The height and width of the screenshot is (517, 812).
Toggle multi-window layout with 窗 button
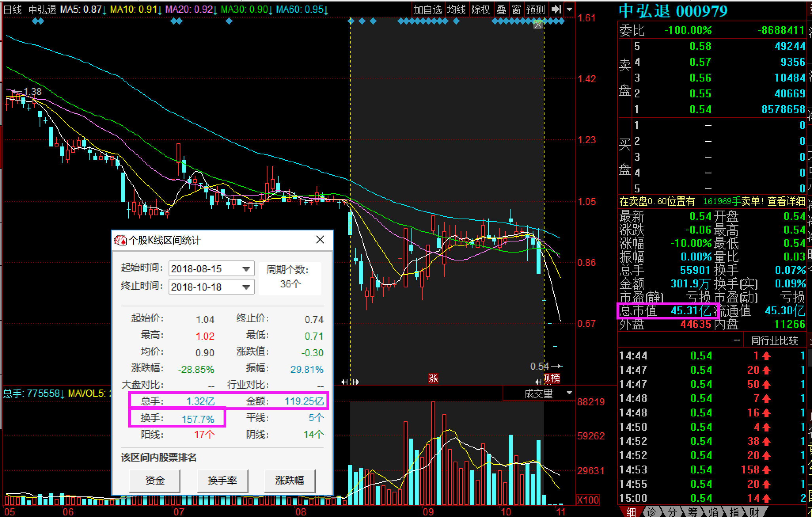516,10
